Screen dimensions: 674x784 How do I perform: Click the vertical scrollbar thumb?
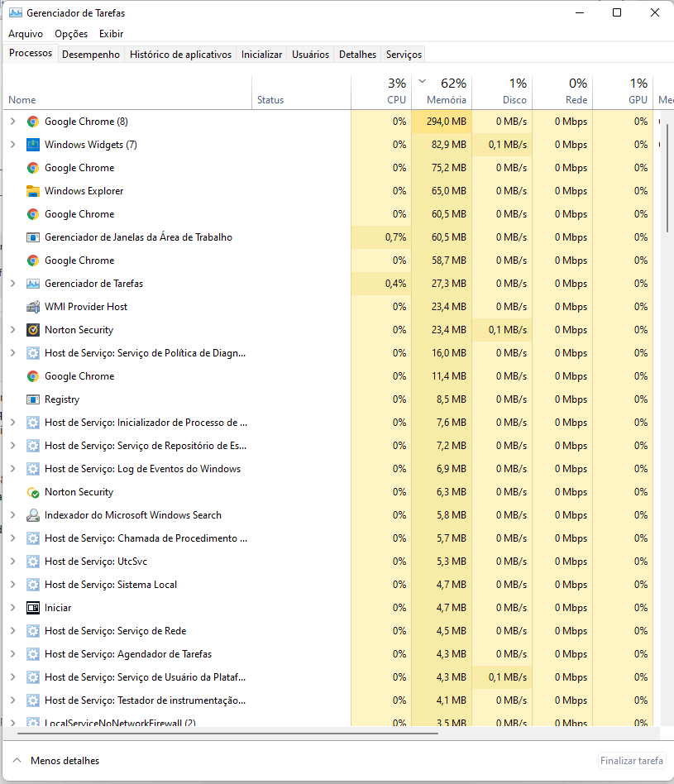coord(667,178)
